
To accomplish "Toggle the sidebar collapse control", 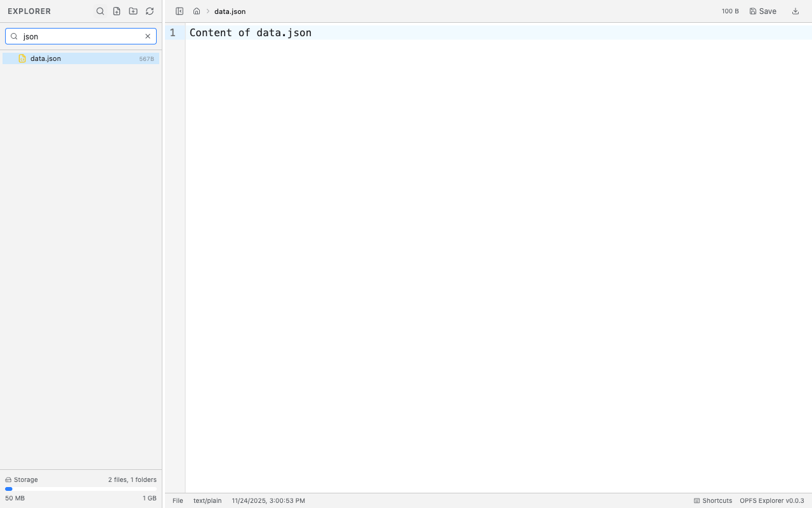I will pyautogui.click(x=180, y=11).
